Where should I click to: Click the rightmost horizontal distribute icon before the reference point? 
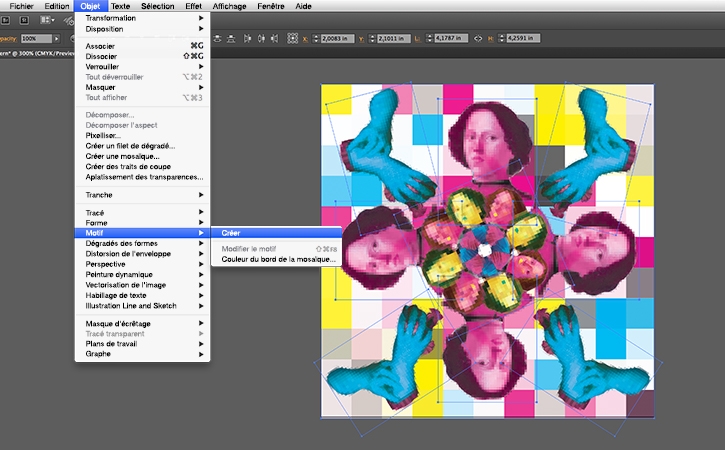point(273,39)
